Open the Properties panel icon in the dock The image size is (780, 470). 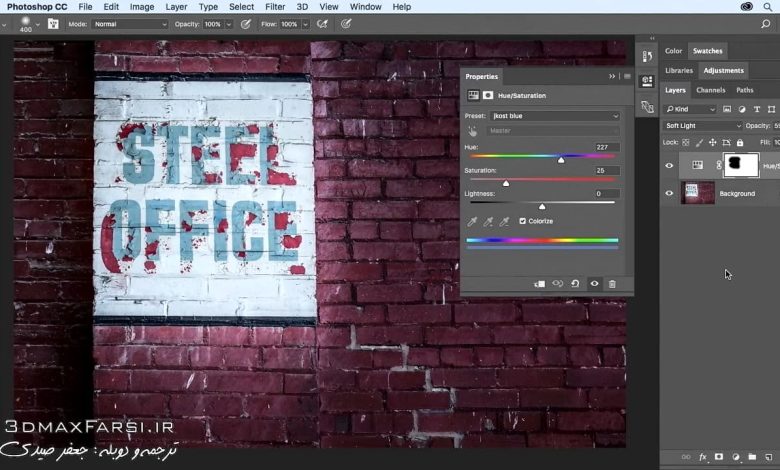point(647,81)
